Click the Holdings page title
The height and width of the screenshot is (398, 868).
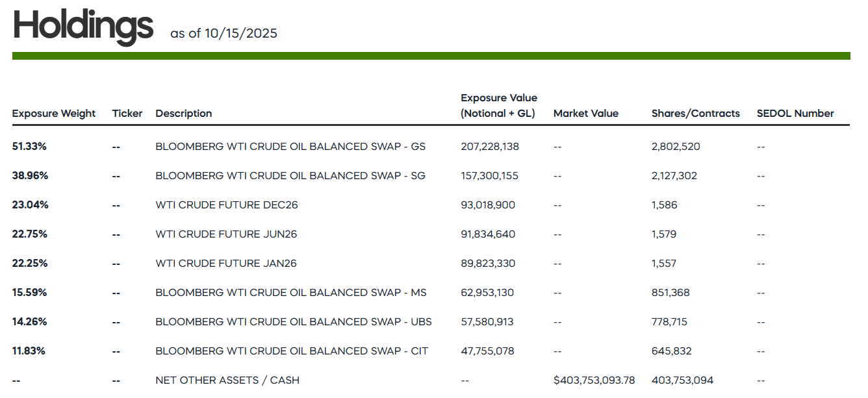click(x=83, y=26)
